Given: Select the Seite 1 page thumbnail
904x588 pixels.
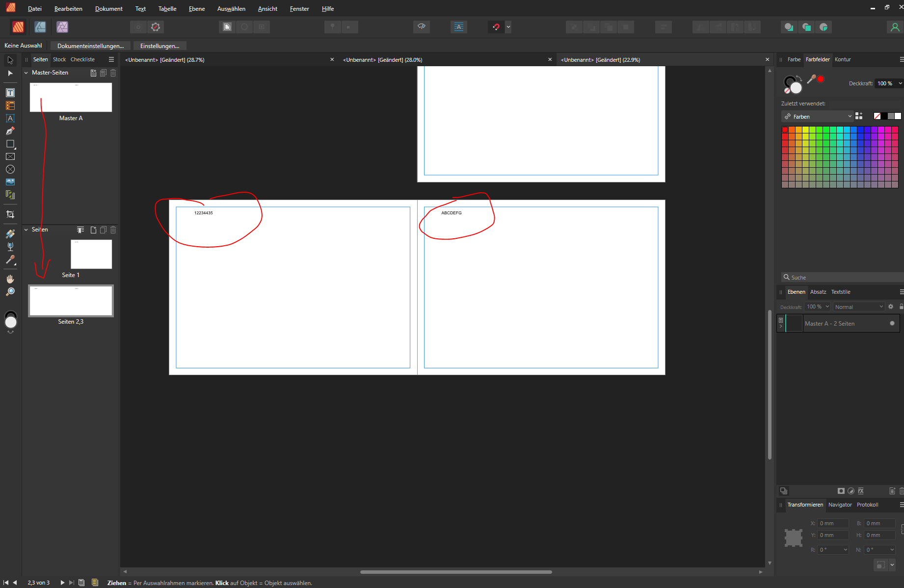Looking at the screenshot, I should click(91, 254).
